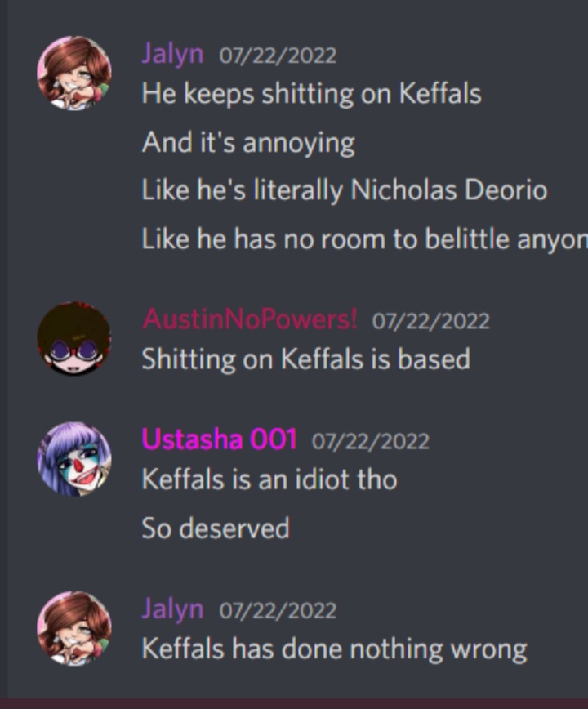Open AustinNoPowers! profile avatar with purple glasses
Image resolution: width=588 pixels, height=709 pixels.
point(74,339)
